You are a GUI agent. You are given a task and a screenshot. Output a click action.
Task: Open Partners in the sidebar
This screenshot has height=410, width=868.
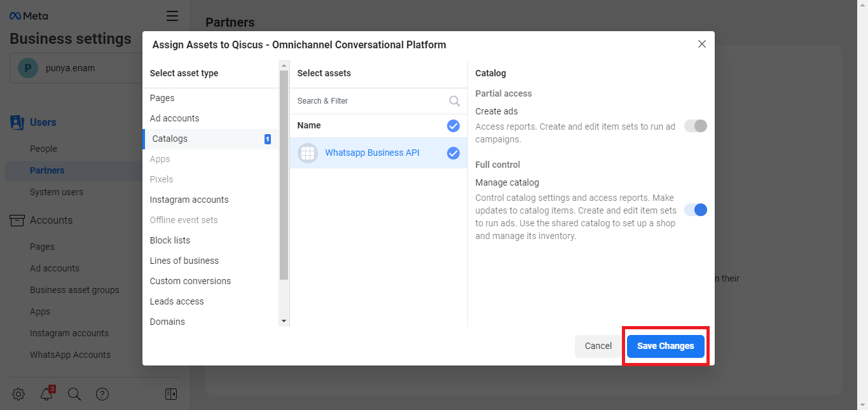pyautogui.click(x=47, y=170)
